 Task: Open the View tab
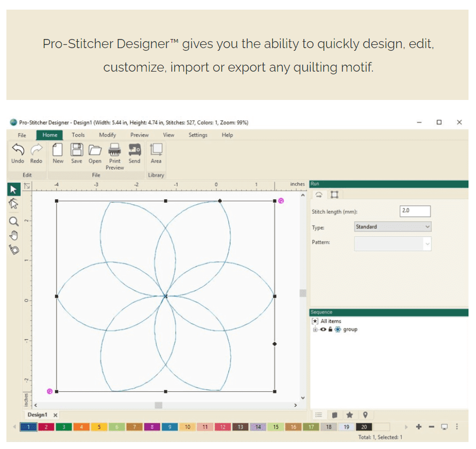tap(168, 135)
